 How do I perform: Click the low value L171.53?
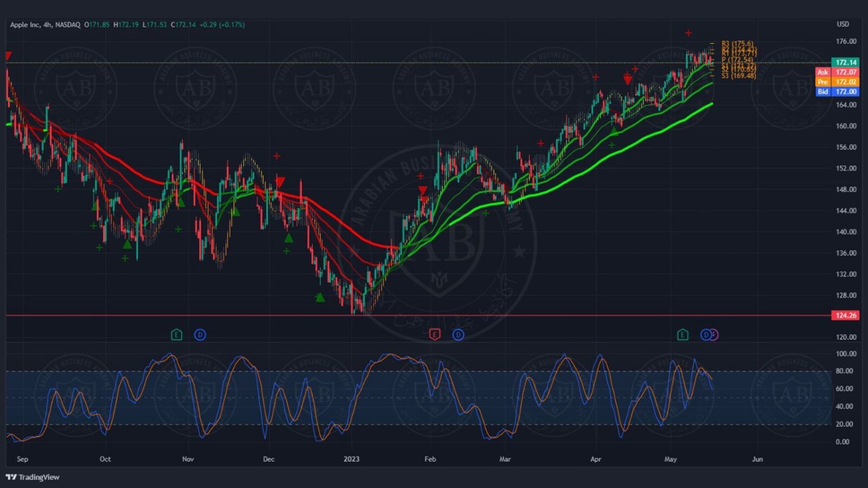pyautogui.click(x=155, y=25)
